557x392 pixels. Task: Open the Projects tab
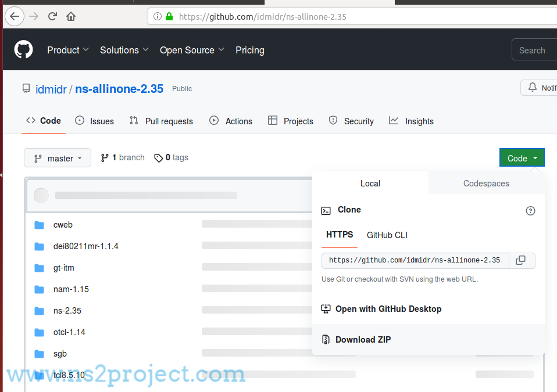291,121
